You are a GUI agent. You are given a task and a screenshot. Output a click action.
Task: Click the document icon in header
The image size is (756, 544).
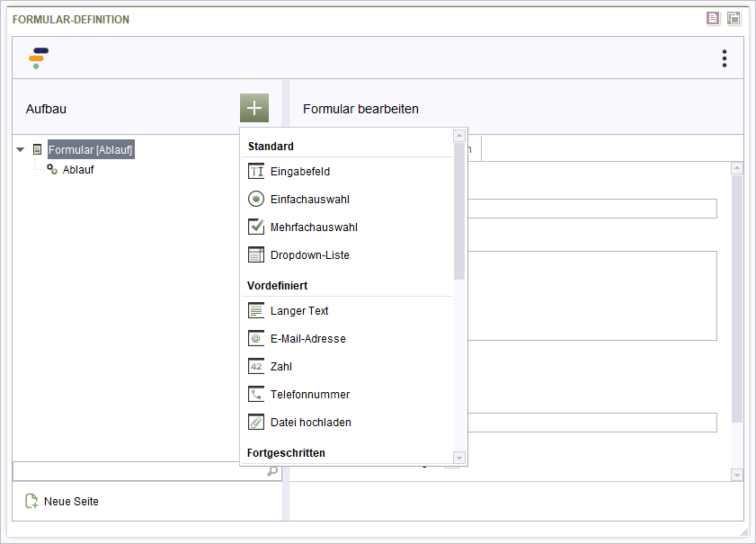(x=713, y=18)
